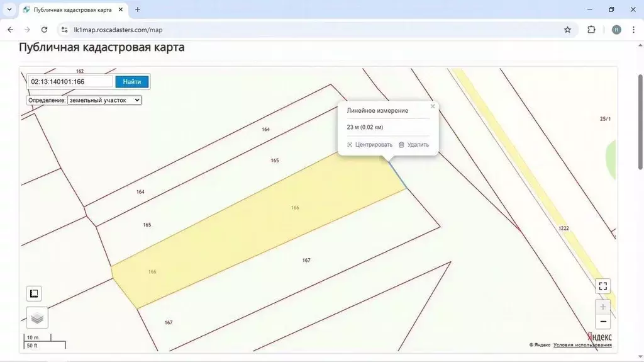Viewport: 644px width, 362px height.
Task: Click Центрировать in the measurement popup
Action: (370, 145)
